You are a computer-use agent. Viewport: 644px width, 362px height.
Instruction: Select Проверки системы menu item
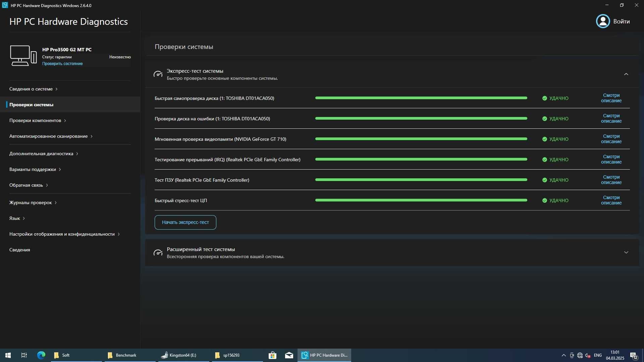click(70, 105)
